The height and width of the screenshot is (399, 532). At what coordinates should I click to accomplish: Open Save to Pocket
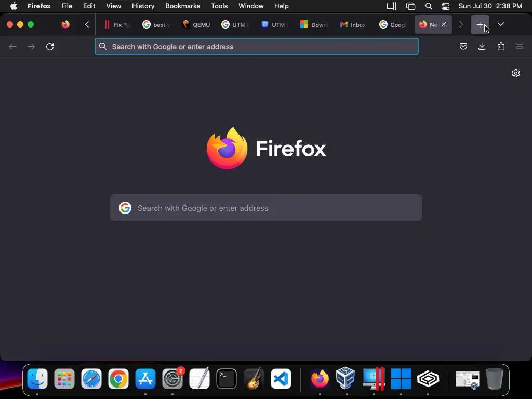(463, 46)
